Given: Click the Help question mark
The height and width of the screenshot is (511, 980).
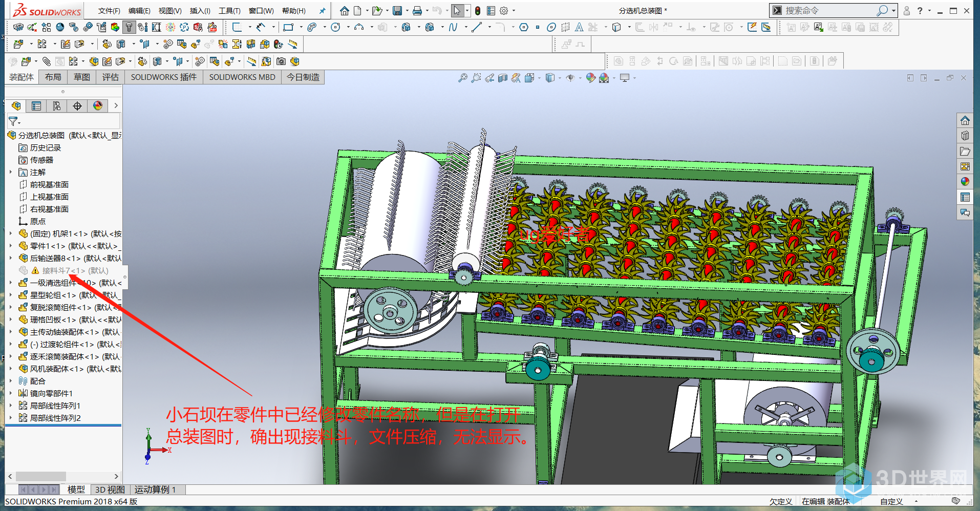Looking at the screenshot, I should (920, 11).
